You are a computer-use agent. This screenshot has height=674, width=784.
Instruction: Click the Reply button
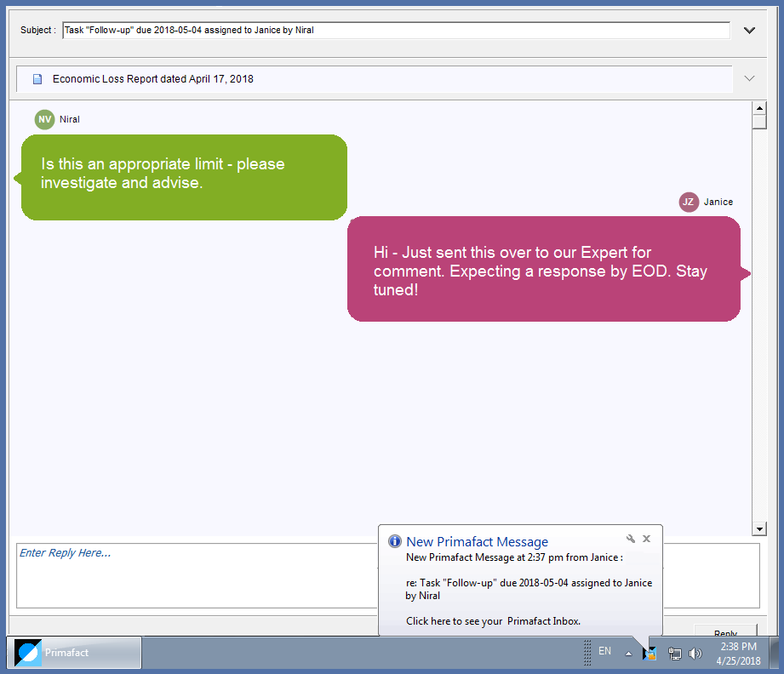point(725,631)
